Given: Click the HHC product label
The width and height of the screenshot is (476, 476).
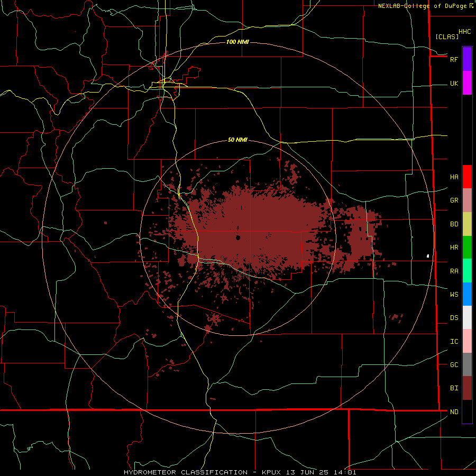Looking at the screenshot, I should coord(464,32).
